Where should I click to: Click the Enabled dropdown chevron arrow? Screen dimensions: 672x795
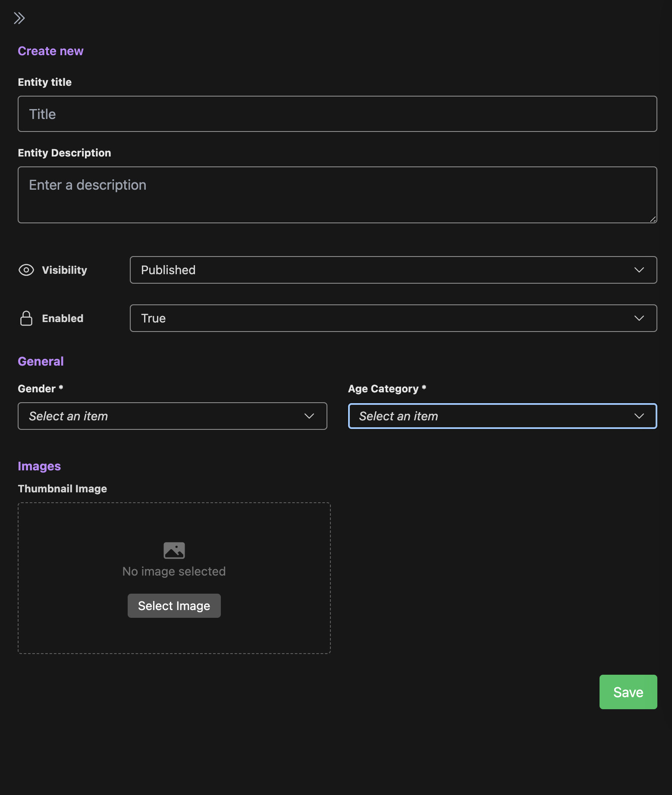click(639, 318)
